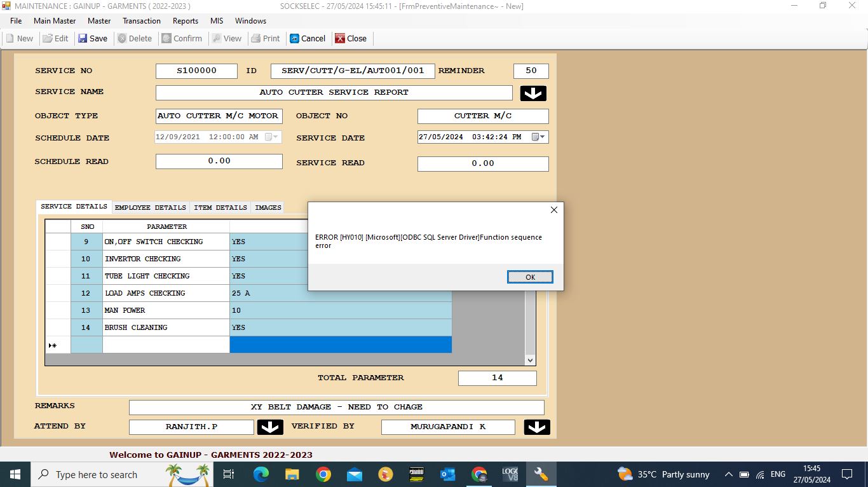
Task: Click OK on the error dialog
Action: pyautogui.click(x=530, y=277)
